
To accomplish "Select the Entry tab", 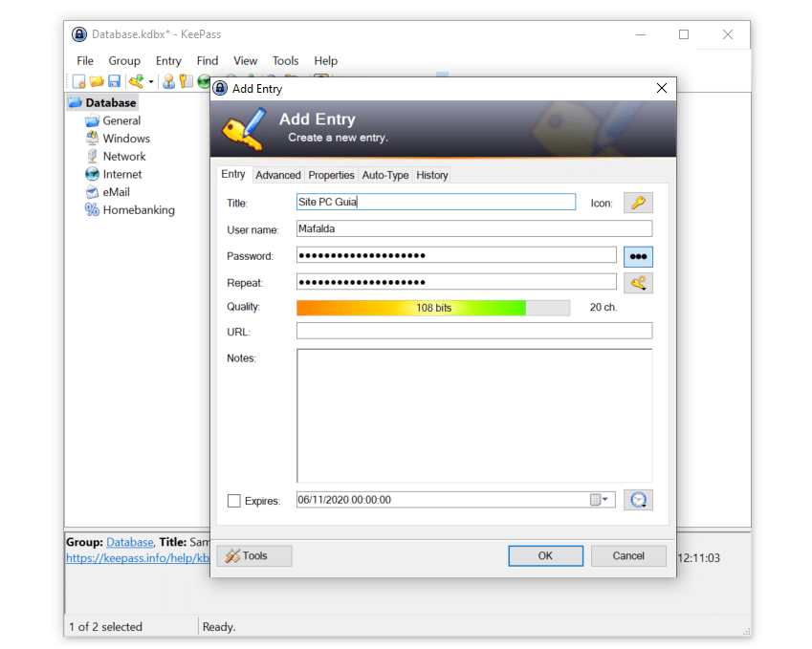I will (233, 174).
